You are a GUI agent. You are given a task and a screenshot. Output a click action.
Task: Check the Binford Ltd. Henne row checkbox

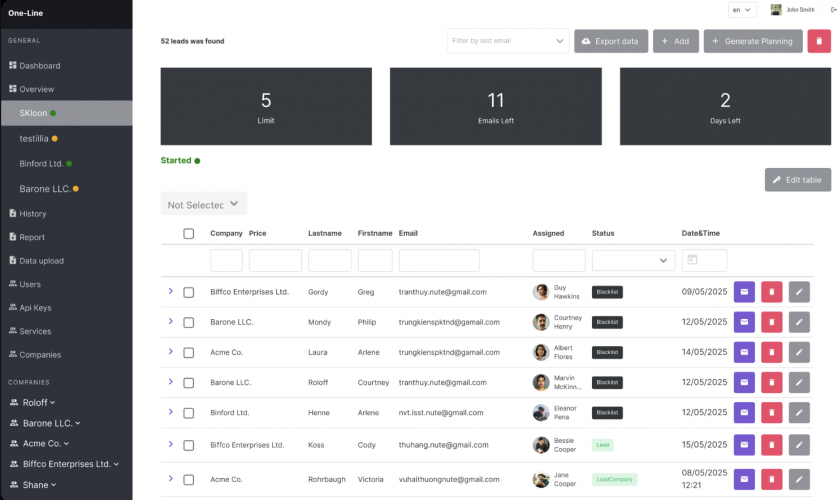(189, 413)
